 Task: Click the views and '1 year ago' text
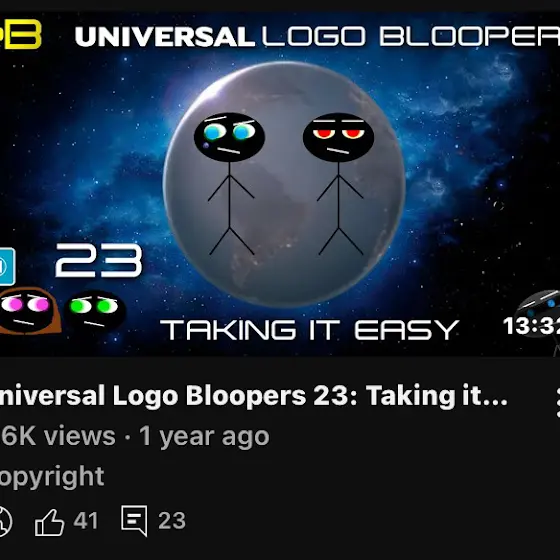click(135, 436)
